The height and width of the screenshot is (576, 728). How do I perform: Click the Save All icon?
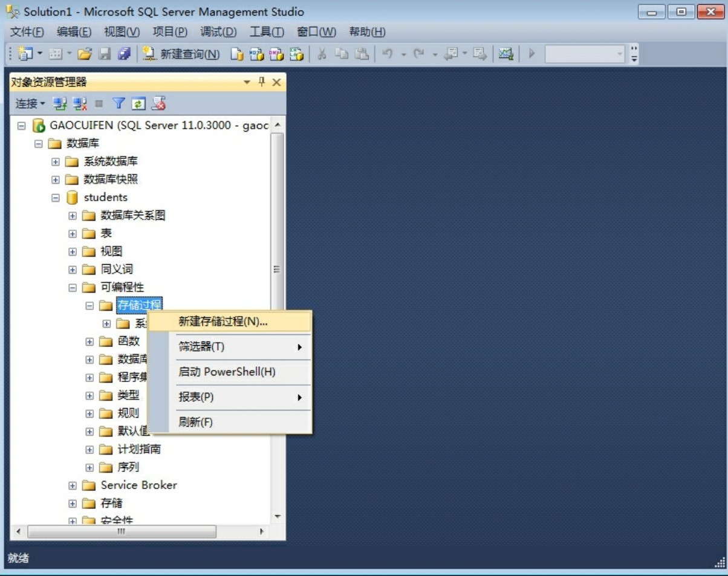coord(125,54)
